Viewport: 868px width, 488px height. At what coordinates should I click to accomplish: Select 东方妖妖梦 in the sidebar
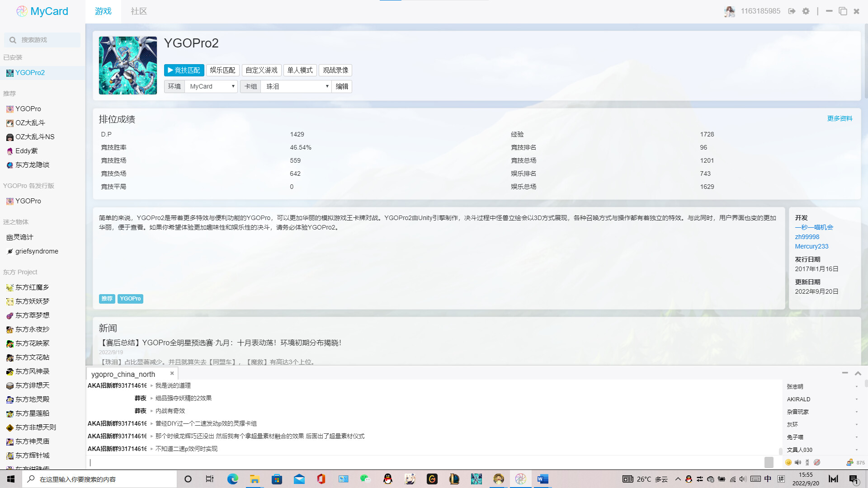42,301
